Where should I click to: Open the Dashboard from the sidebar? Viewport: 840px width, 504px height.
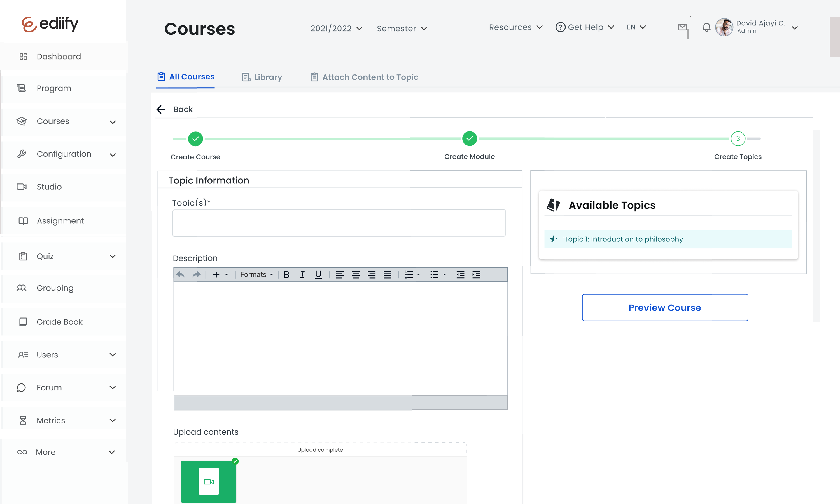[x=59, y=56]
